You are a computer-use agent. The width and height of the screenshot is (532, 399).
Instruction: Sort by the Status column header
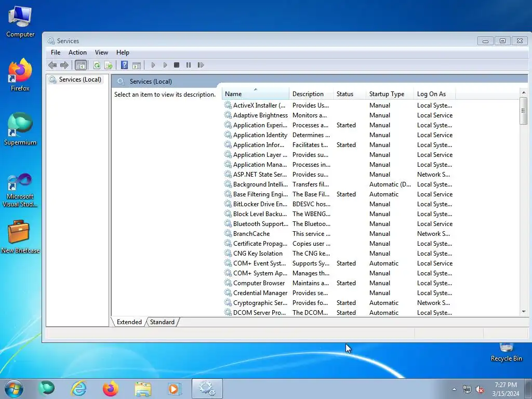[x=350, y=94]
